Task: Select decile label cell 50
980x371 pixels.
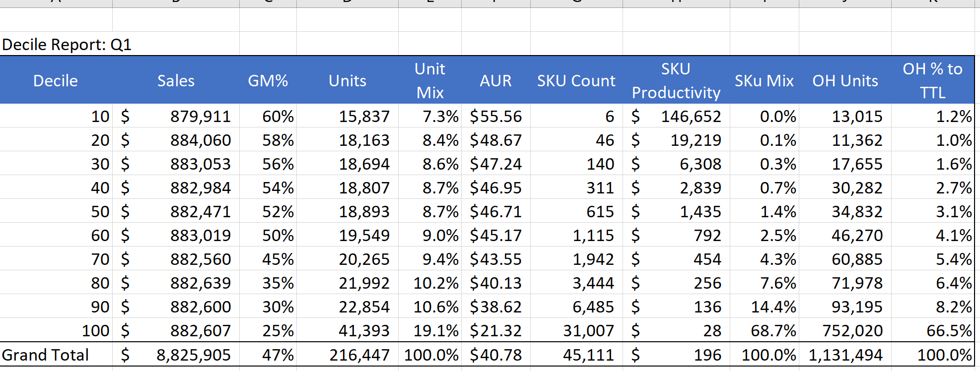Action: [56, 211]
